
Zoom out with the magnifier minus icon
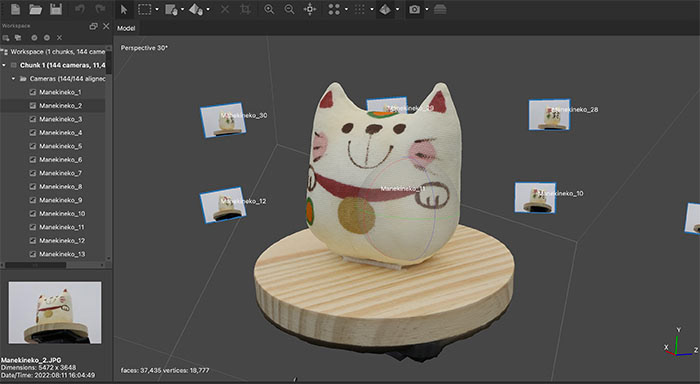click(x=289, y=9)
